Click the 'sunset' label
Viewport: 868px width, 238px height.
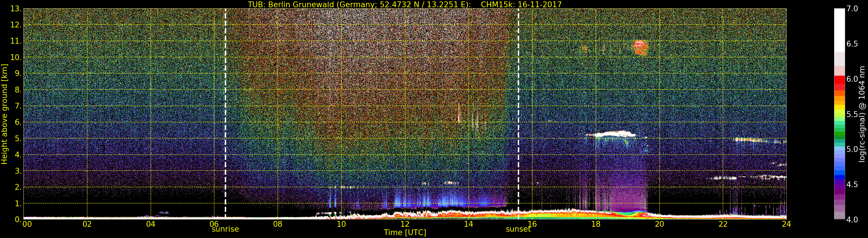coord(518,229)
